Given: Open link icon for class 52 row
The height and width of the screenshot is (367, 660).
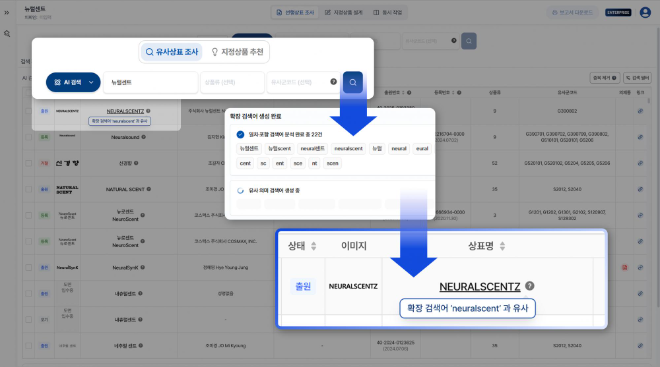Looking at the screenshot, I should tap(640, 163).
